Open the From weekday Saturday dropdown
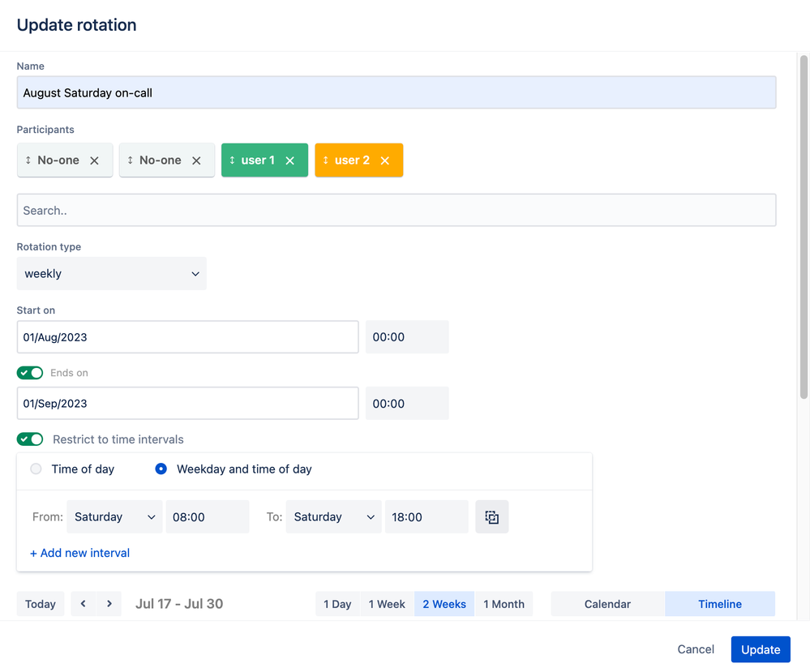Viewport: 810px width, 672px height. pos(114,516)
